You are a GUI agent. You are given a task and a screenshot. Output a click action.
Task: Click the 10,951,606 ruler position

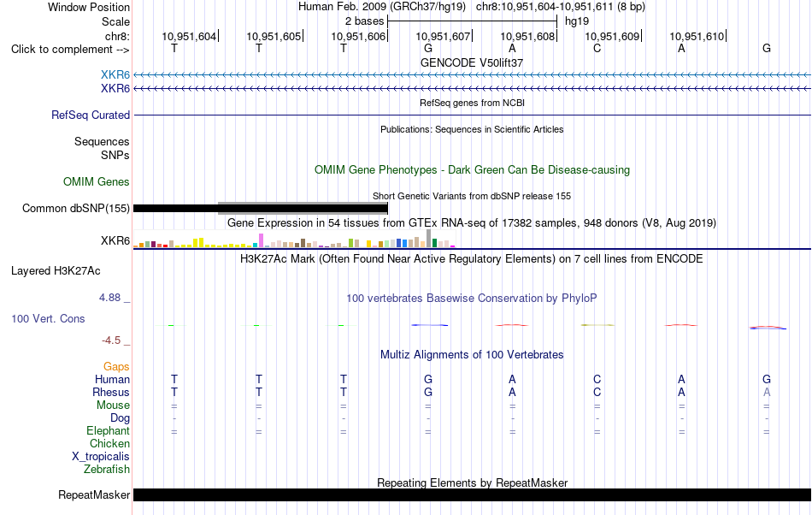click(358, 36)
